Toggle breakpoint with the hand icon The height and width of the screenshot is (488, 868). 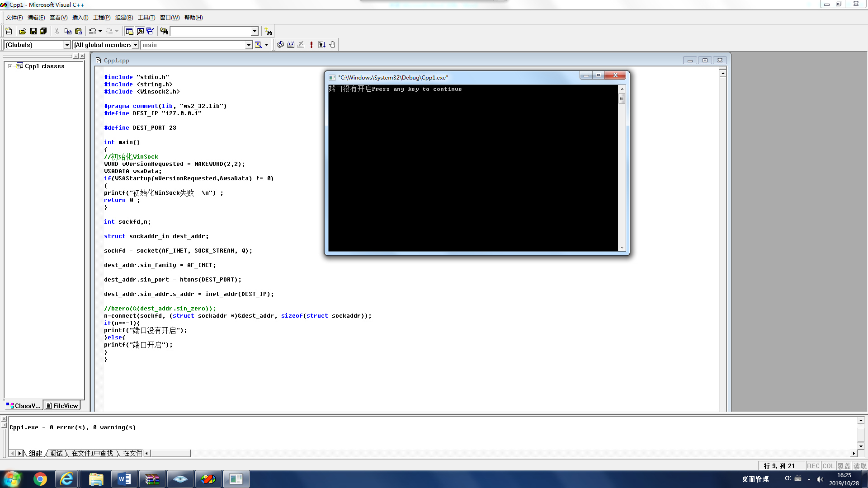[332, 45]
